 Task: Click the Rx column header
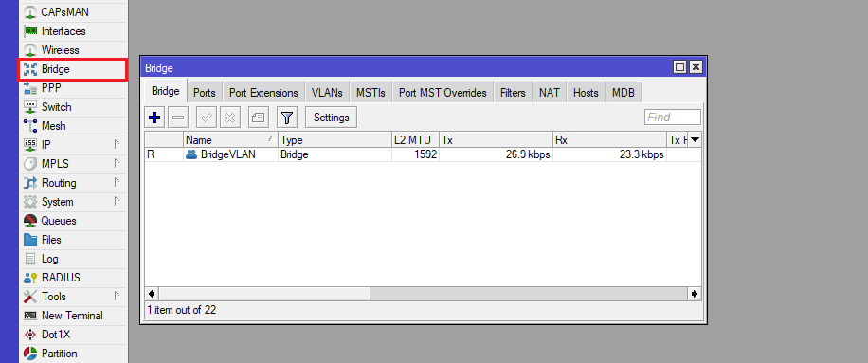tap(609, 140)
